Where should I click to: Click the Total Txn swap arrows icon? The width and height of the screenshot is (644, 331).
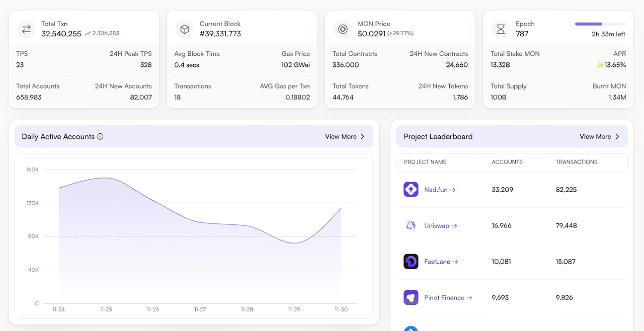[26, 29]
